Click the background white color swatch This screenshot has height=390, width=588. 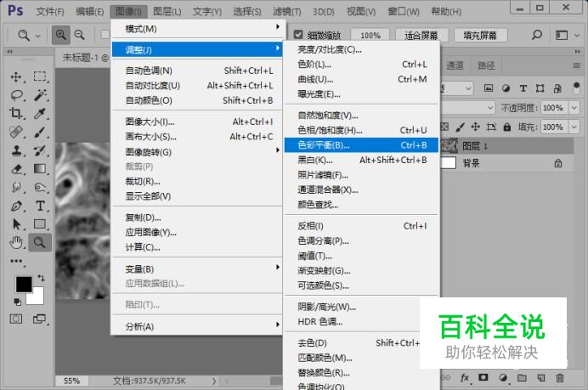37,298
